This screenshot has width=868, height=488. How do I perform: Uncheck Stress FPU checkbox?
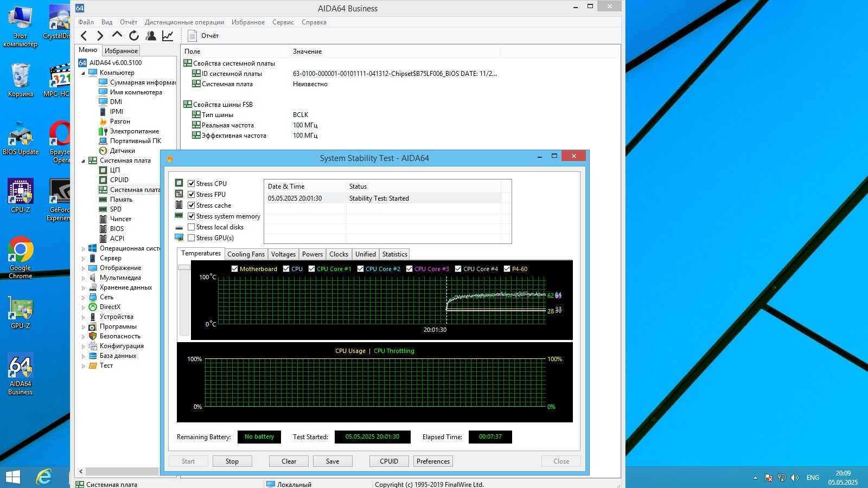coord(192,194)
